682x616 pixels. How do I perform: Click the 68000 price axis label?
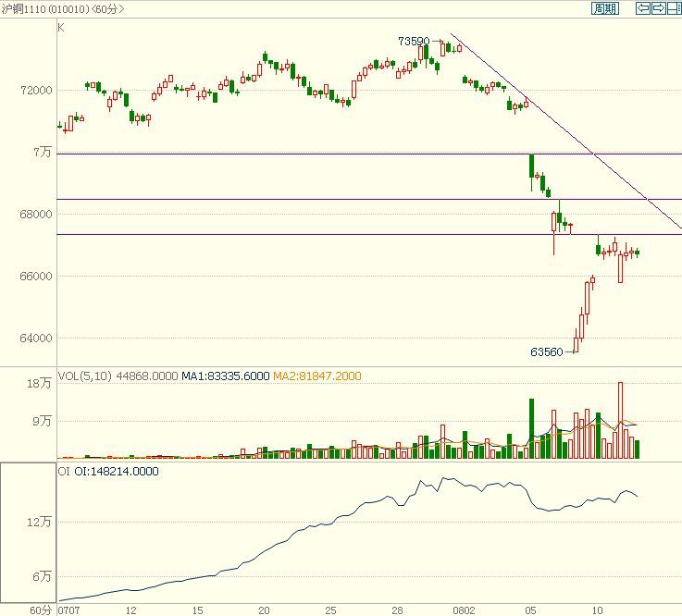coord(36,214)
